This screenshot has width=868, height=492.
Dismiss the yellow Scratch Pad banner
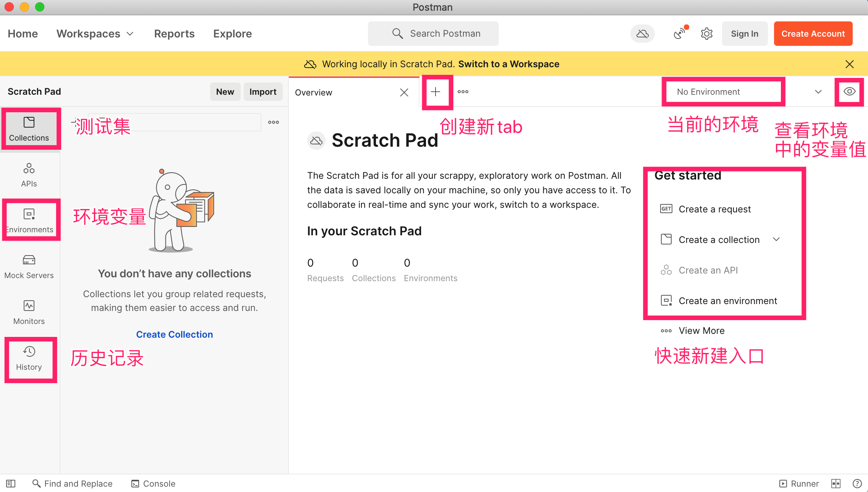coord(849,64)
